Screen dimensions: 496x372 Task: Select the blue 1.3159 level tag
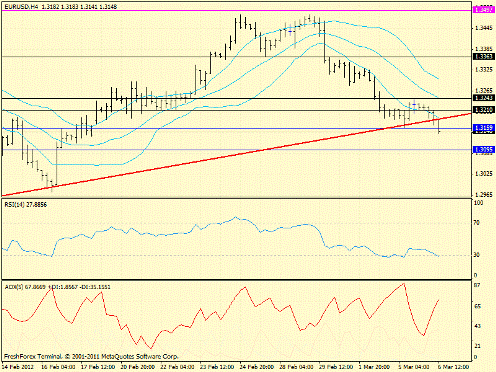tap(484, 128)
